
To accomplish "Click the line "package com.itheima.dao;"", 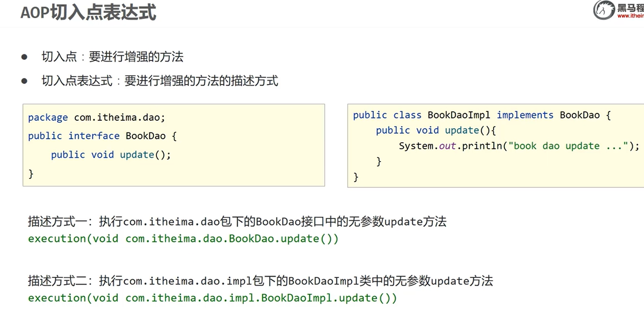I will point(97,118).
